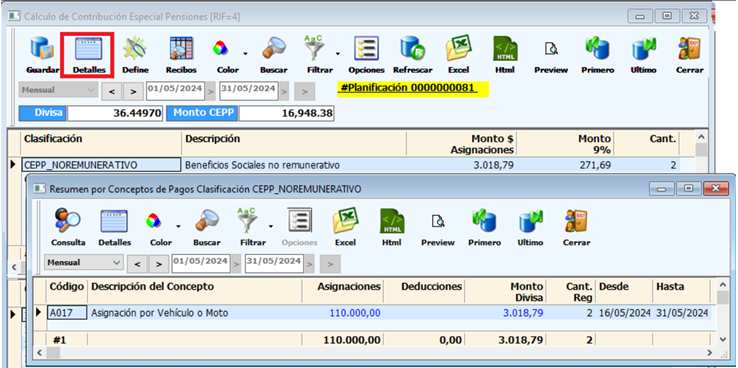Go to Ultimo record in Cálculo window
This screenshot has height=368, width=738.
(x=643, y=49)
